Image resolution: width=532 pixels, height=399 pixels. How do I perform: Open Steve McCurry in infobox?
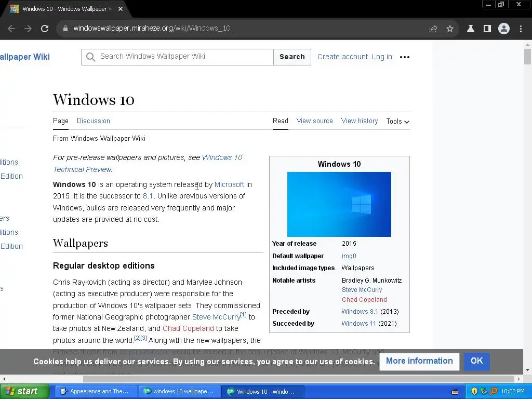coord(362,290)
